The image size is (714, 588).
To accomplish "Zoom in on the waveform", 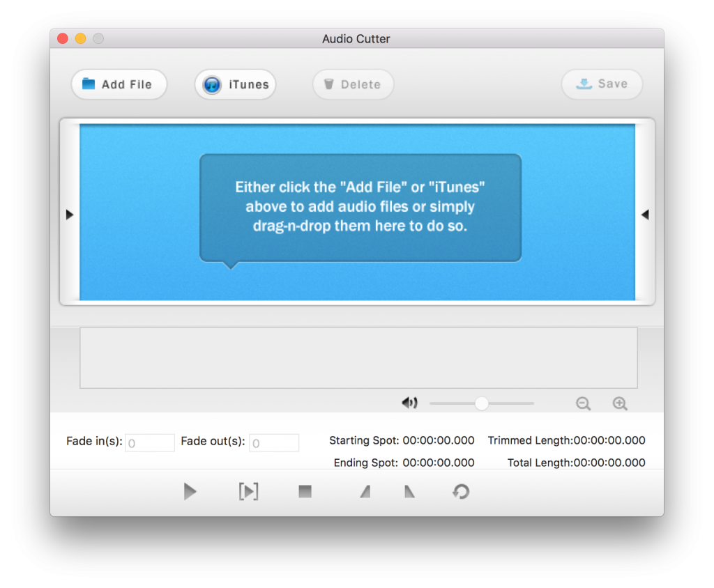I will (x=620, y=403).
